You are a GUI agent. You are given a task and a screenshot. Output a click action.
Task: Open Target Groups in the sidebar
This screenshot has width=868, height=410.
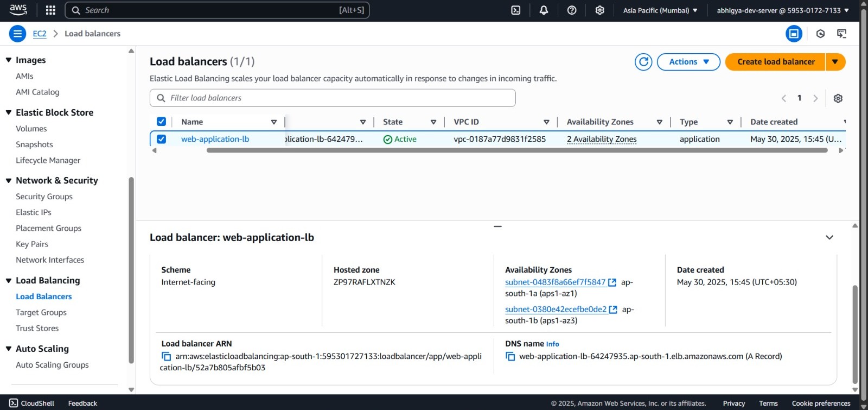coord(41,312)
